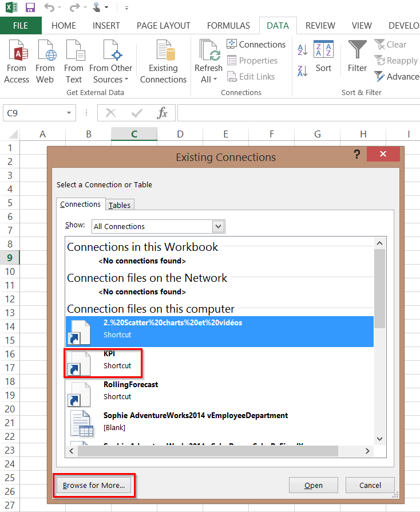Click the connections list vertical scrollbar down arrow
The height and width of the screenshot is (512, 420).
(379, 439)
